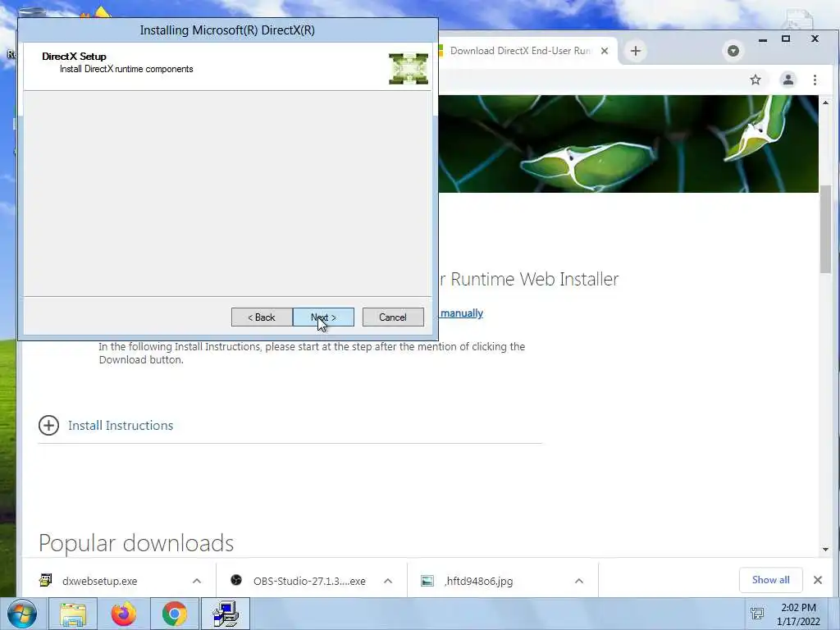Select the DirectX setup taskbar icon

pos(226,614)
